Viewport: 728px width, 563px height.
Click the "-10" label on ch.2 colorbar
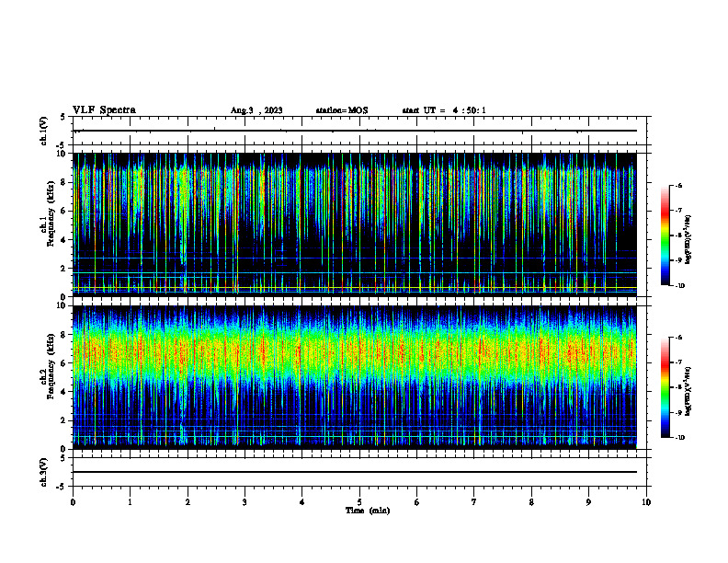point(679,438)
